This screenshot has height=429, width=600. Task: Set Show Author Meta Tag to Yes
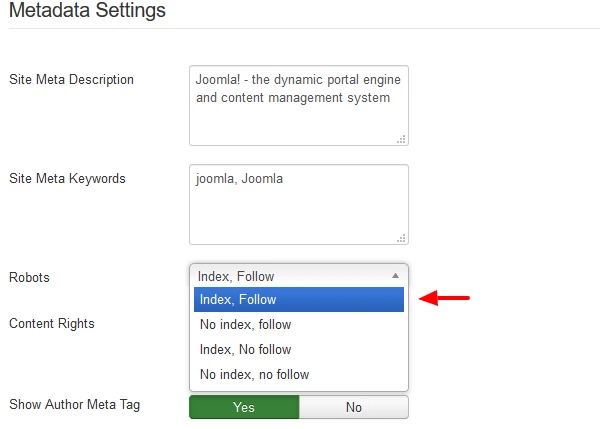tap(244, 407)
